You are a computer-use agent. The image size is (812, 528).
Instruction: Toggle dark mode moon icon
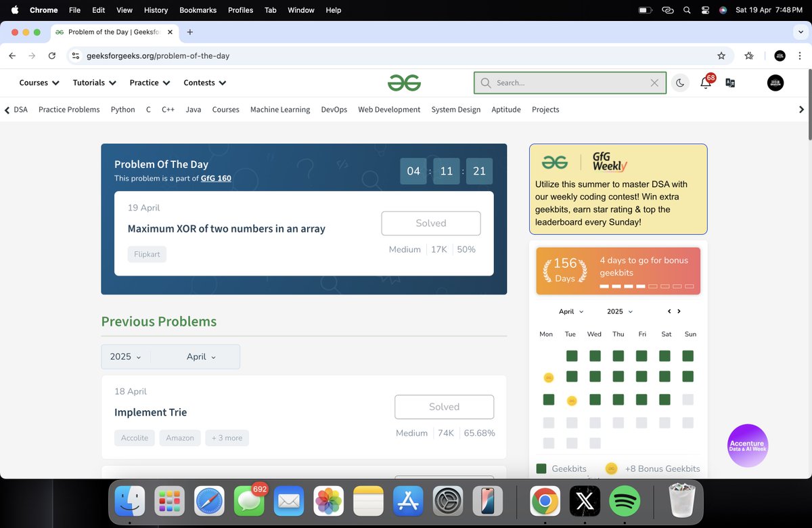tap(680, 83)
